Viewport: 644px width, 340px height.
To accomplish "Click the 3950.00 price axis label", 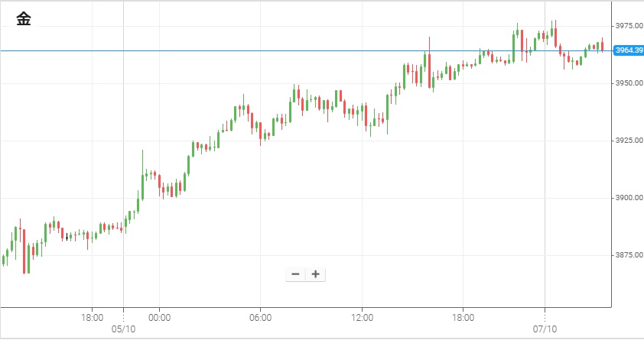I will pos(627,83).
